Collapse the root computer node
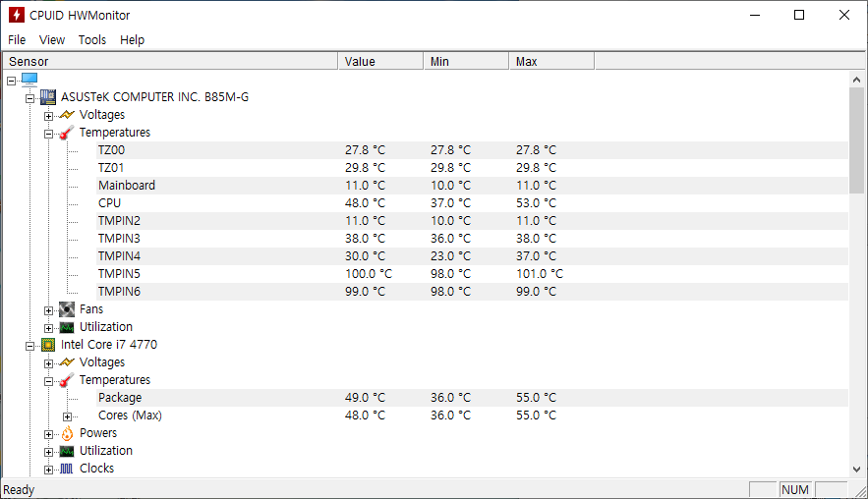This screenshot has height=499, width=868. [11, 81]
